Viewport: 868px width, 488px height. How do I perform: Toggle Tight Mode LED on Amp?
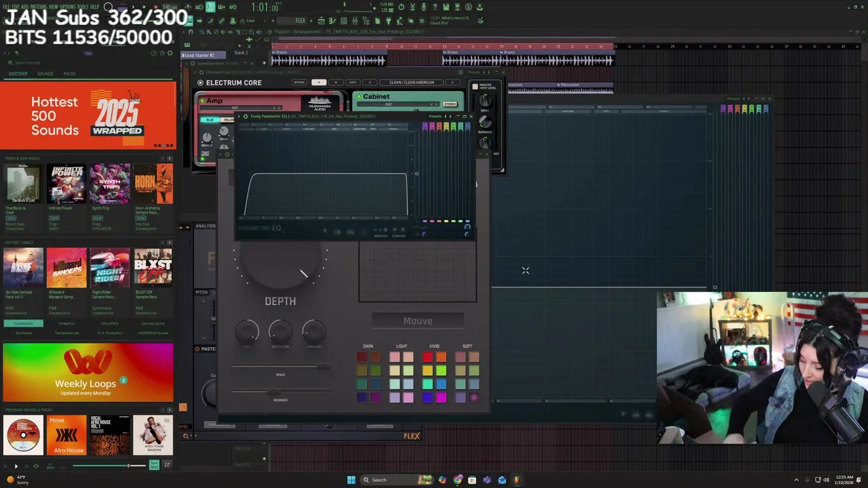[x=202, y=159]
